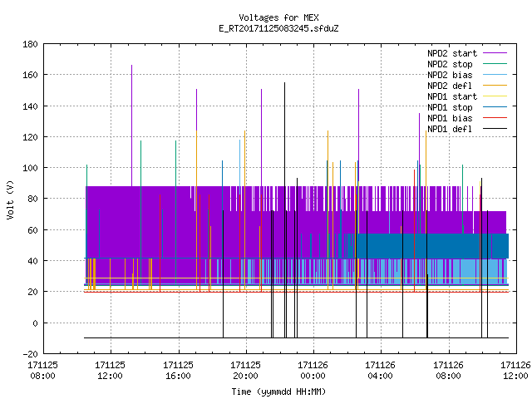Image resolution: width=532 pixels, height=399 pixels.
Task: Click the Volt (V) y-axis label
Action: (x=10, y=199)
